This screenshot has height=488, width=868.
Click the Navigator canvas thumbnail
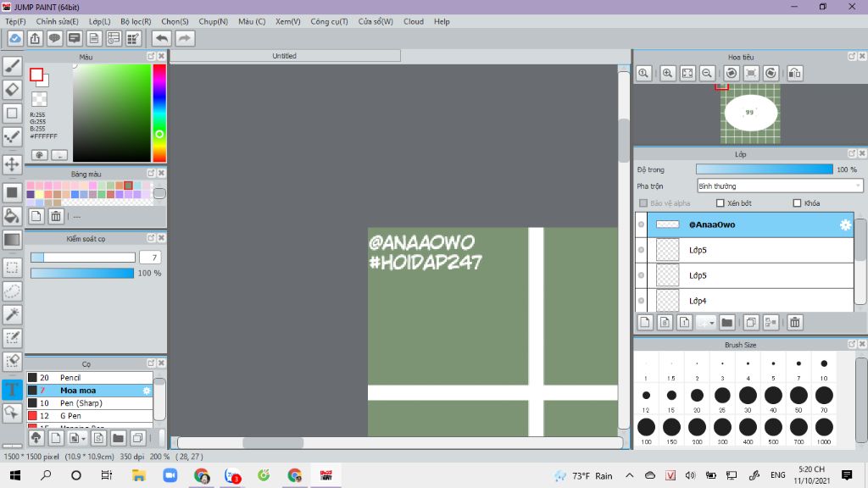pos(750,113)
